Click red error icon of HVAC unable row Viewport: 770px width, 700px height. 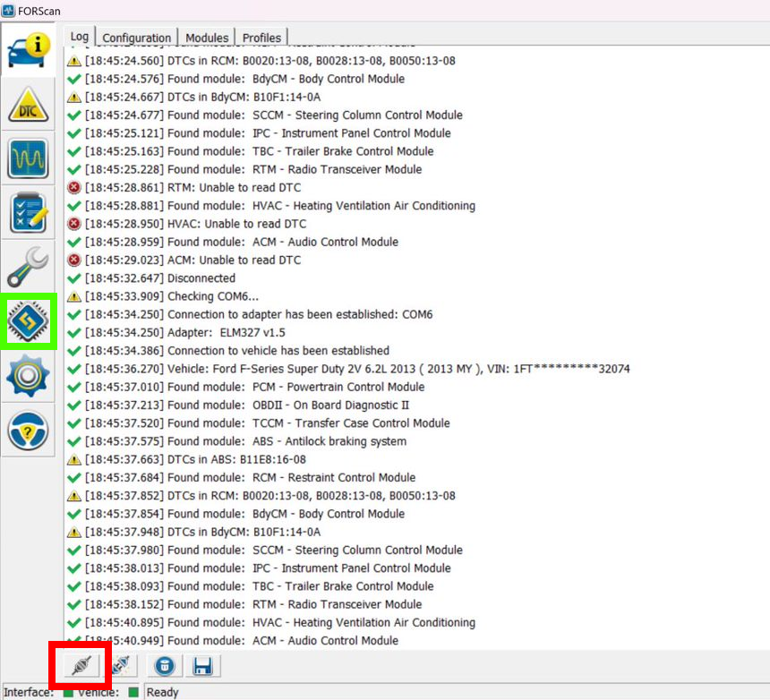(73, 224)
